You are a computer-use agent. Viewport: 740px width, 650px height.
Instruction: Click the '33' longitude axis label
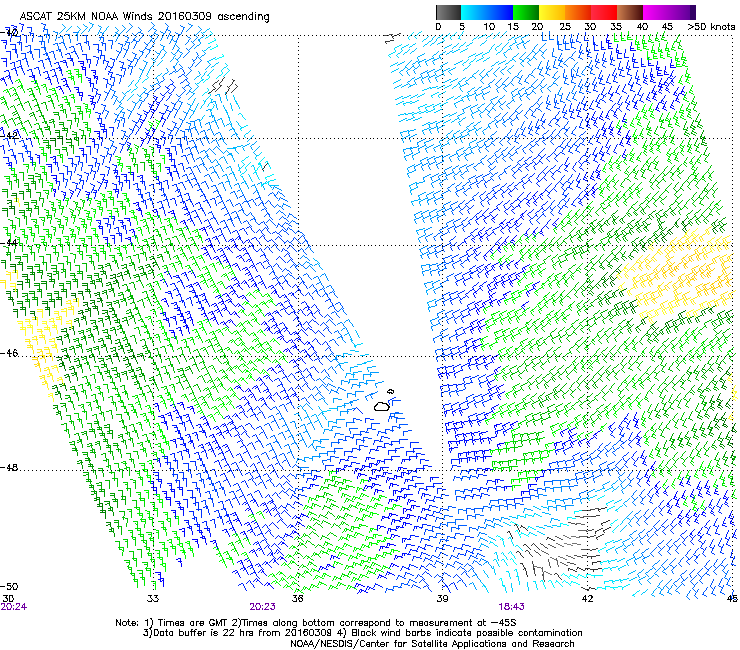[x=152, y=598]
